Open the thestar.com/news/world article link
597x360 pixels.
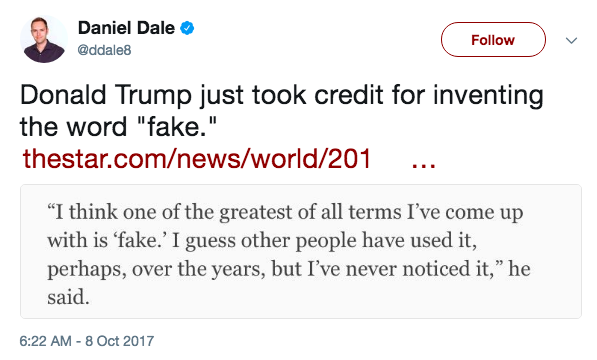[x=197, y=159]
